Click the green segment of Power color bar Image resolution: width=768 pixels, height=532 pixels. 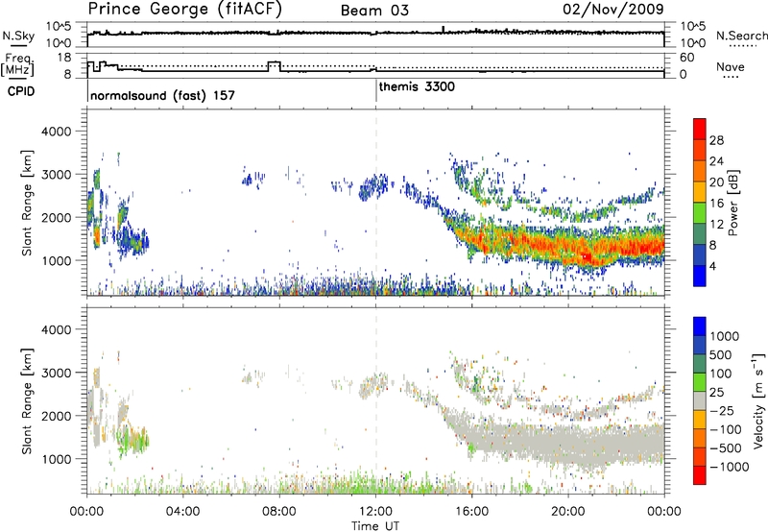tap(700, 213)
